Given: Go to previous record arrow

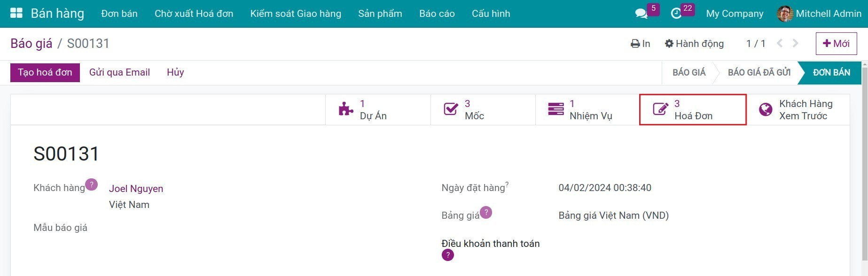Looking at the screenshot, I should [x=780, y=43].
